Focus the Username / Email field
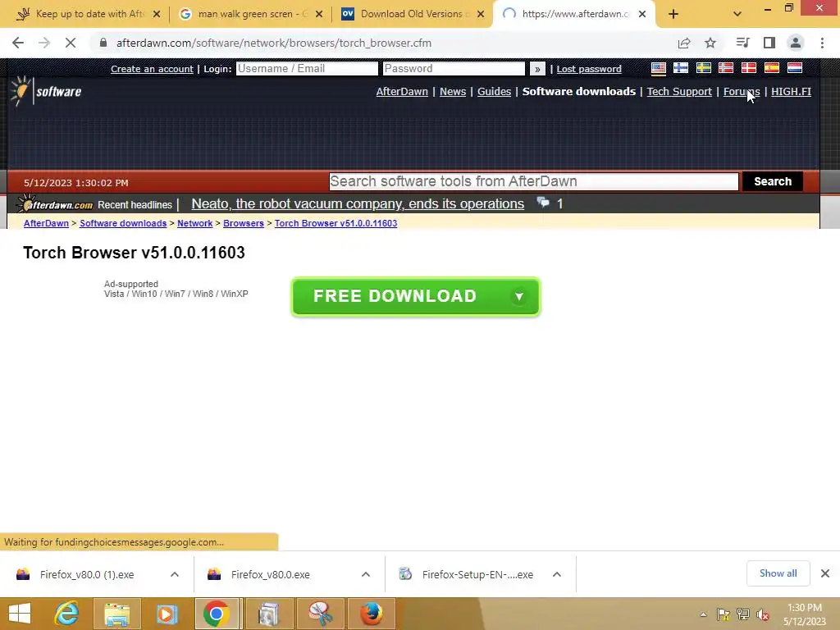Screen dimensions: 840x630 [307, 69]
